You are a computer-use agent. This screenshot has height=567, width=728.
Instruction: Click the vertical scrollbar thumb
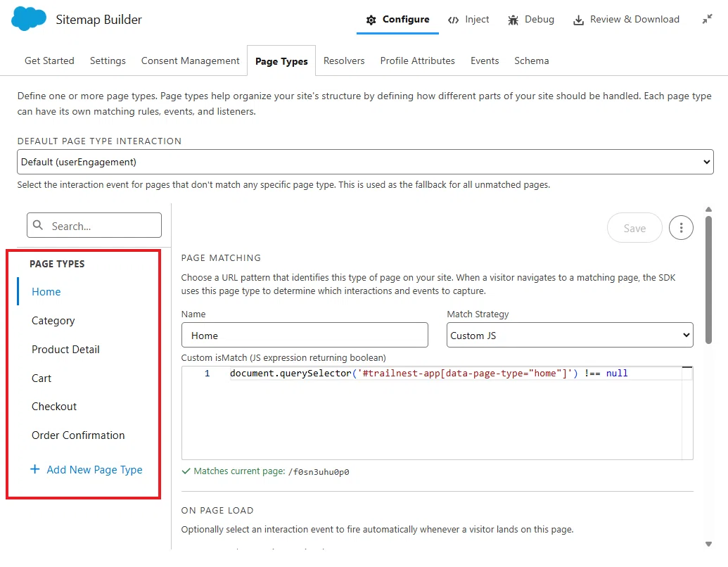[708, 280]
